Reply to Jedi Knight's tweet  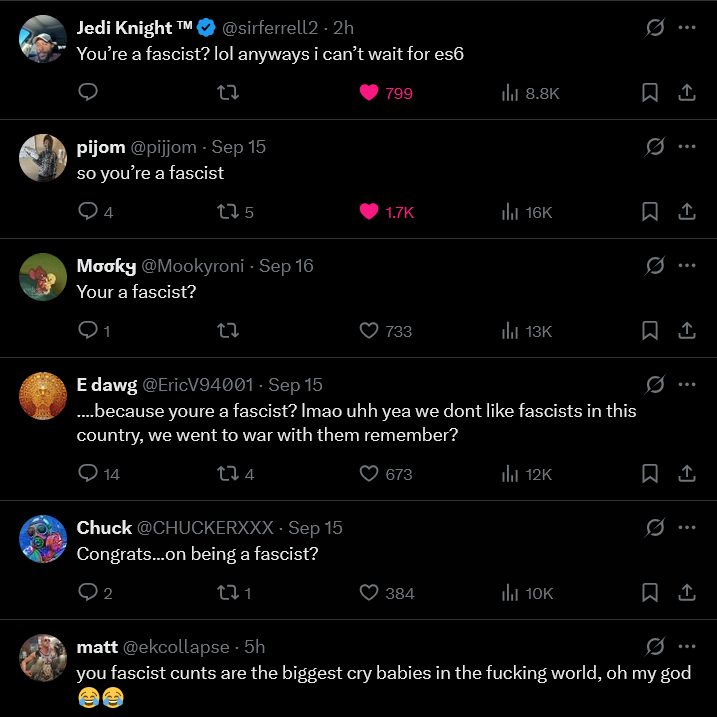(x=88, y=93)
